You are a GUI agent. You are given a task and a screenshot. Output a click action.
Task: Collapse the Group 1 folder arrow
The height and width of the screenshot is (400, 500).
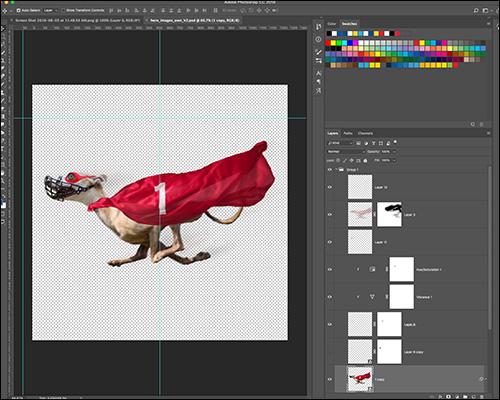coord(336,170)
